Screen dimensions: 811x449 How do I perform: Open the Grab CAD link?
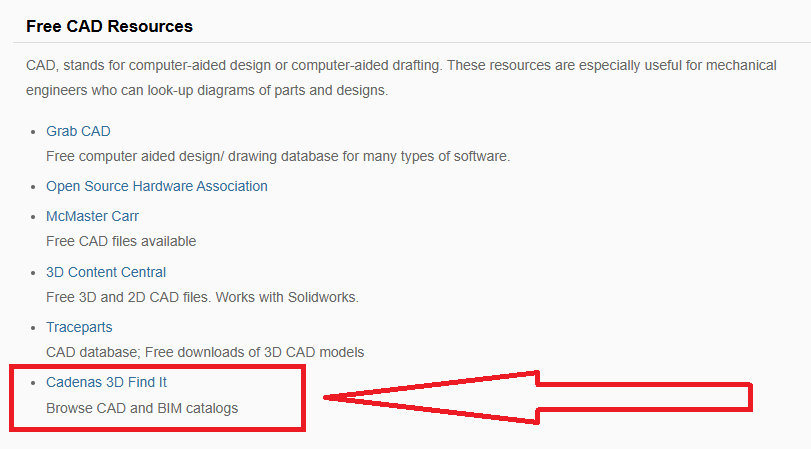point(78,131)
